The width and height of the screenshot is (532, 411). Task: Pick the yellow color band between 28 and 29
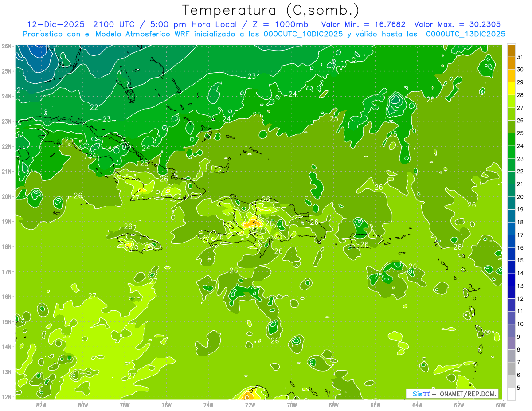[x=511, y=89]
